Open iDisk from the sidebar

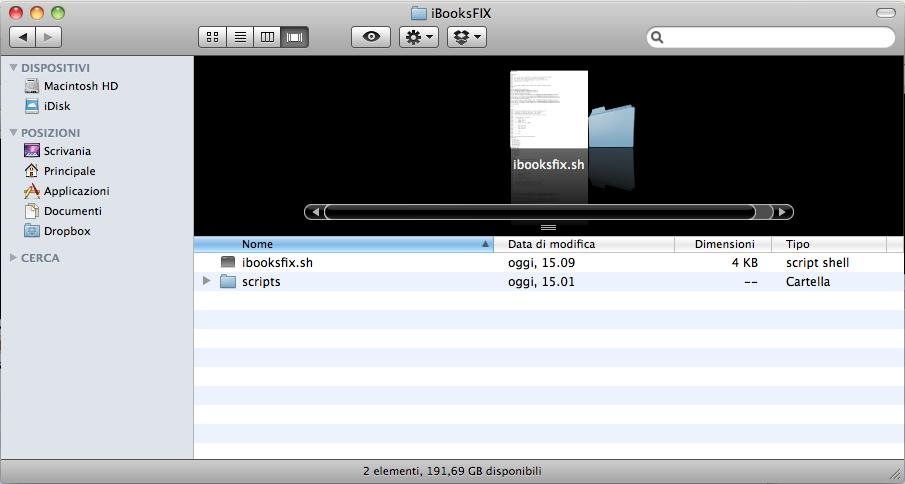(x=57, y=106)
